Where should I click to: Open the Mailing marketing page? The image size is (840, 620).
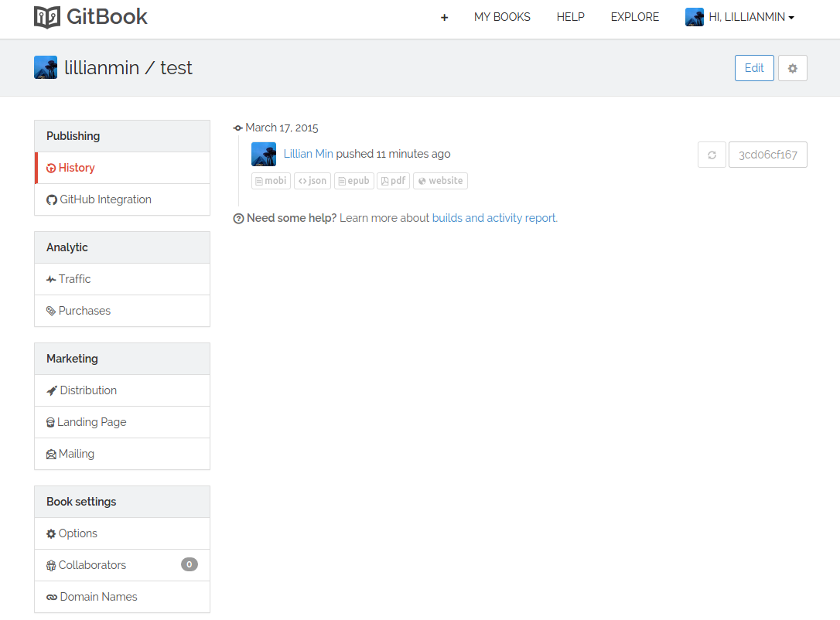122,454
